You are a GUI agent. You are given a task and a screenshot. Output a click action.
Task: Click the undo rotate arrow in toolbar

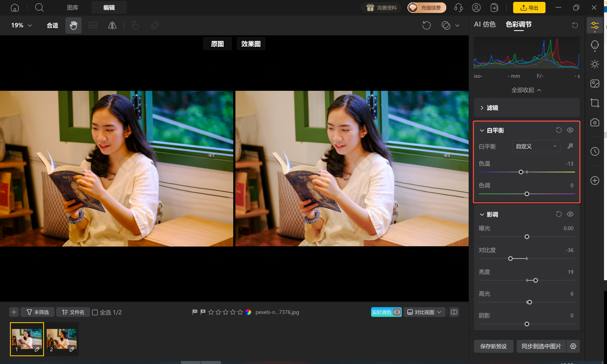pyautogui.click(x=426, y=25)
